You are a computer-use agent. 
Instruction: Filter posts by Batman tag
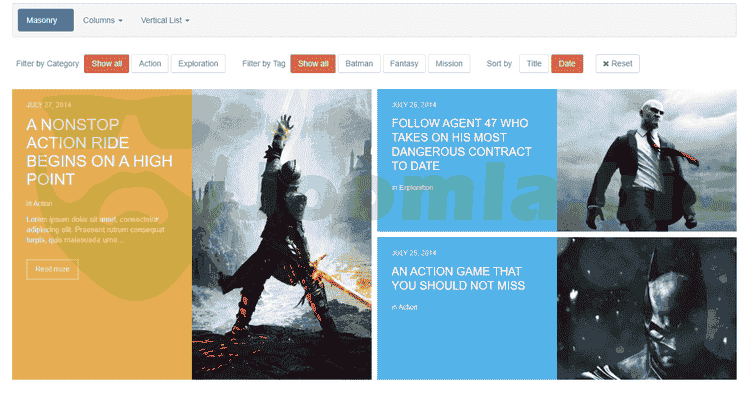point(359,64)
